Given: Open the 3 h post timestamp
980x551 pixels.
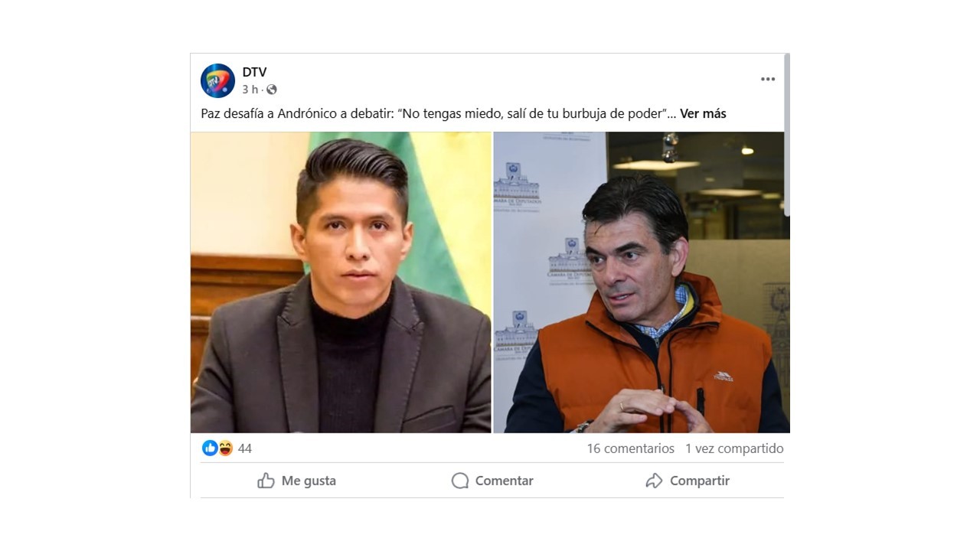Looking at the screenshot, I should pos(250,90).
